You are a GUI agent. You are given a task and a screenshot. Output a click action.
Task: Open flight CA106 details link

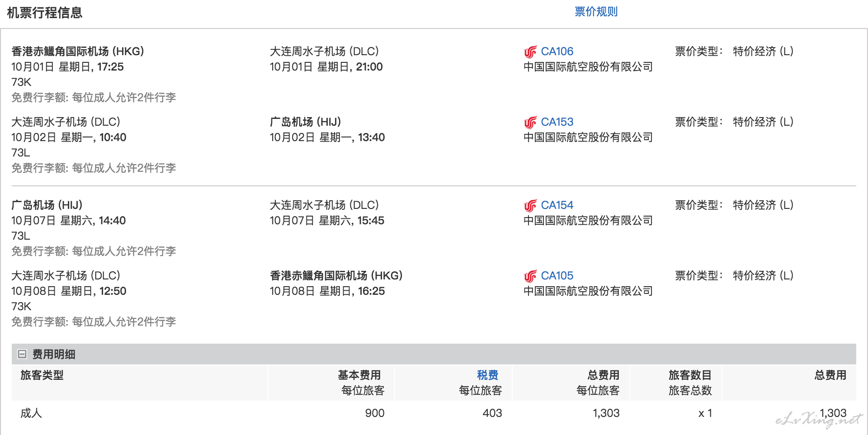click(557, 52)
